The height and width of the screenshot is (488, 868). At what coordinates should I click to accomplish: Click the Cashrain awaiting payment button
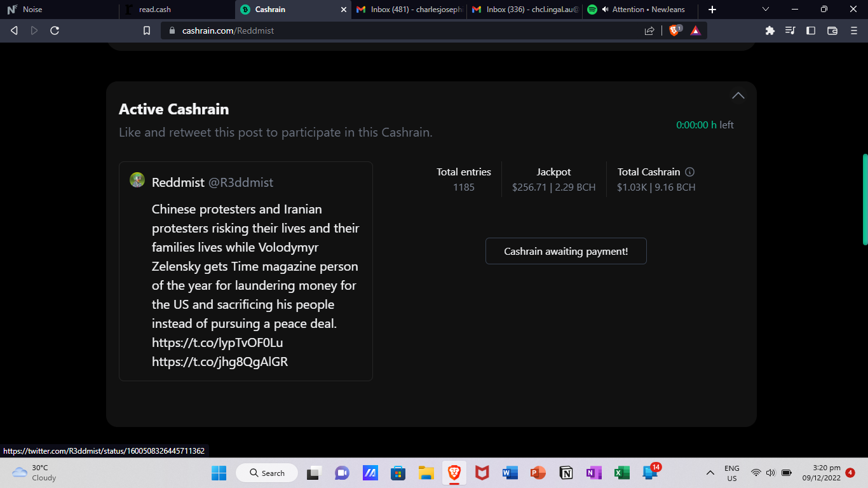click(x=566, y=251)
